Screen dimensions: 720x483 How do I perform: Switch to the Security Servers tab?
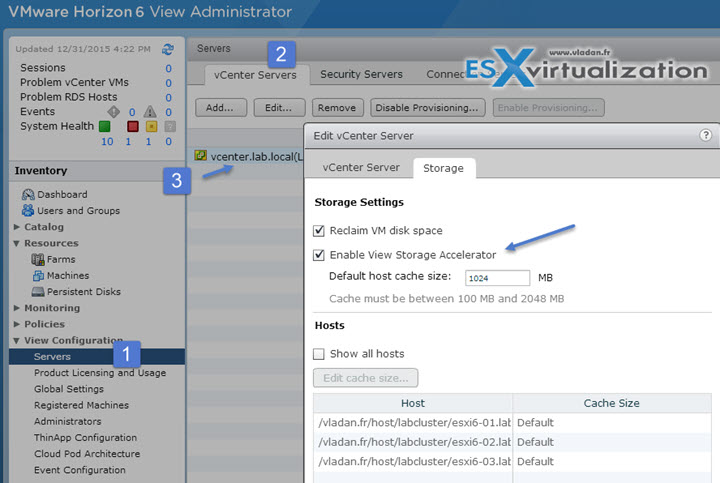click(x=361, y=74)
